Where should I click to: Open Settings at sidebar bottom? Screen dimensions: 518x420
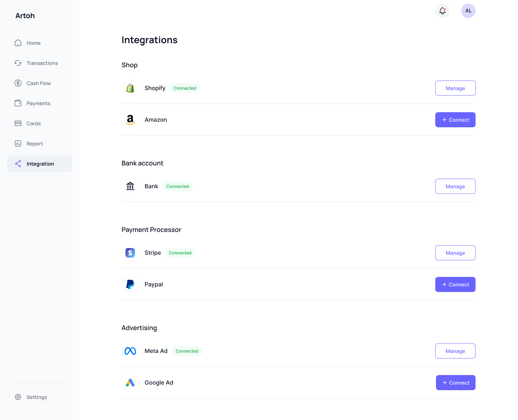coord(37,397)
